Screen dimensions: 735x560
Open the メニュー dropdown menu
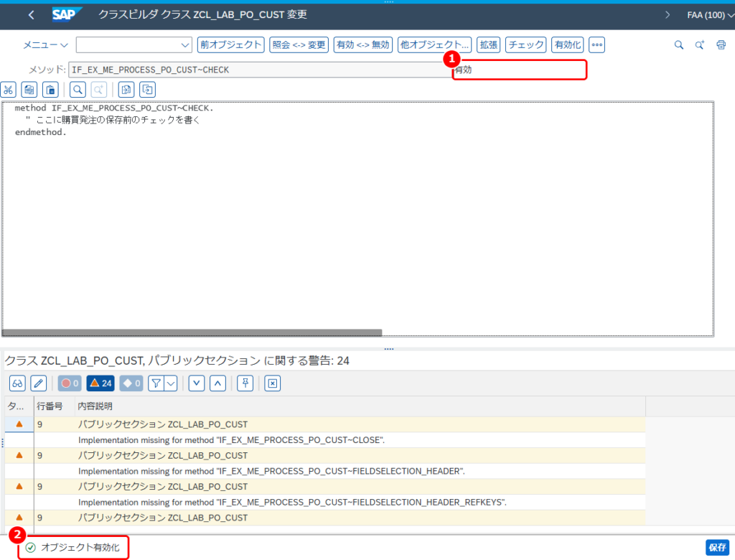tap(45, 45)
